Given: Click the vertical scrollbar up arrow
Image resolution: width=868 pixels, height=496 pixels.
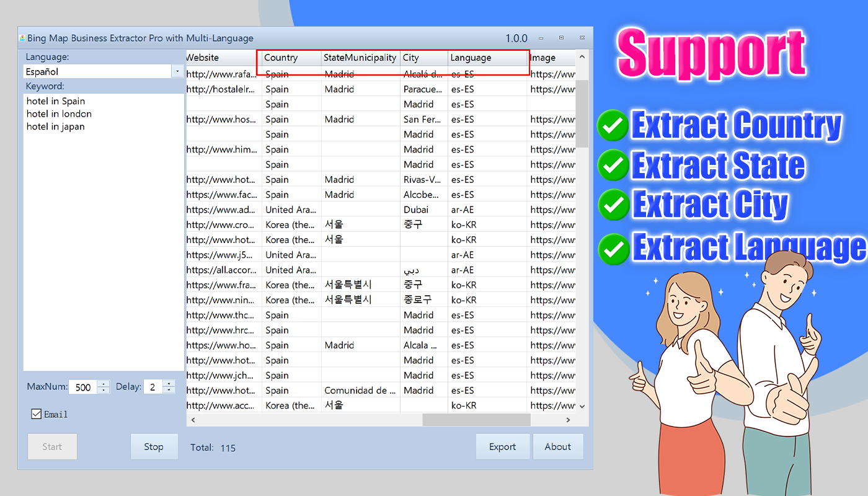Looking at the screenshot, I should click(x=582, y=58).
